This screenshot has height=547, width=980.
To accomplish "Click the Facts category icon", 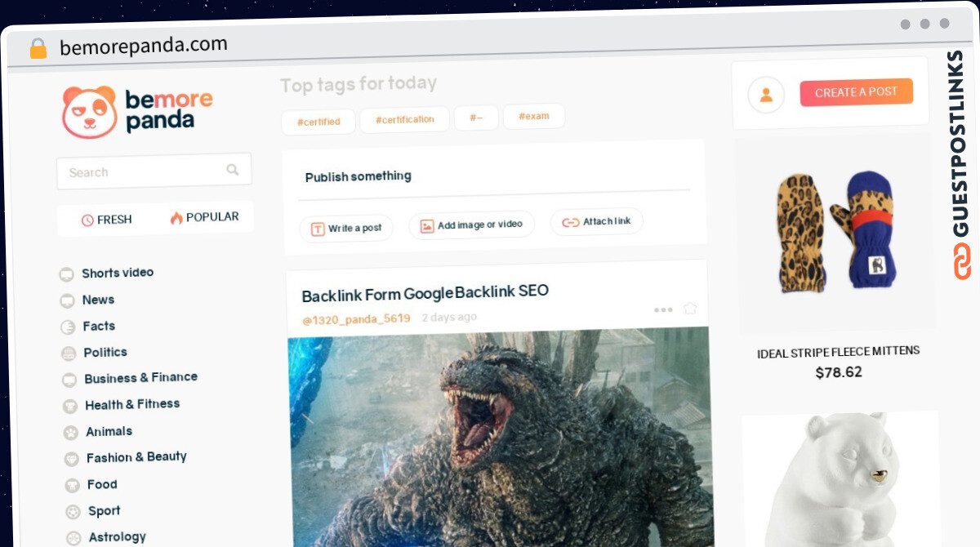I will (68, 327).
